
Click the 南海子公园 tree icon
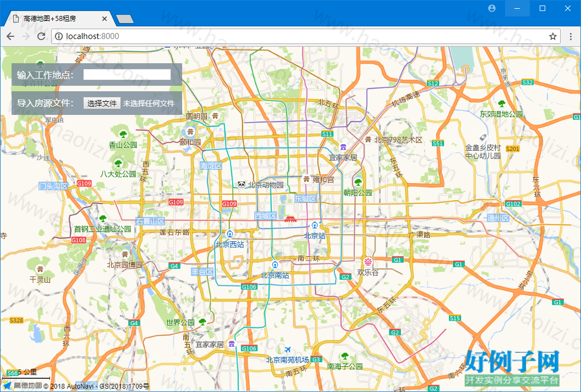point(345,356)
